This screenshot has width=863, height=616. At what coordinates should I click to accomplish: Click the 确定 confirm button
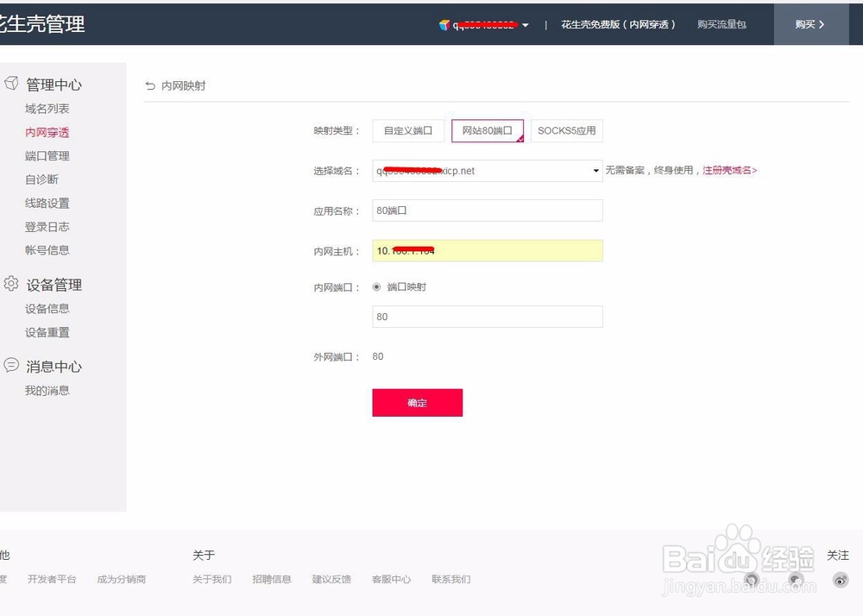[417, 402]
